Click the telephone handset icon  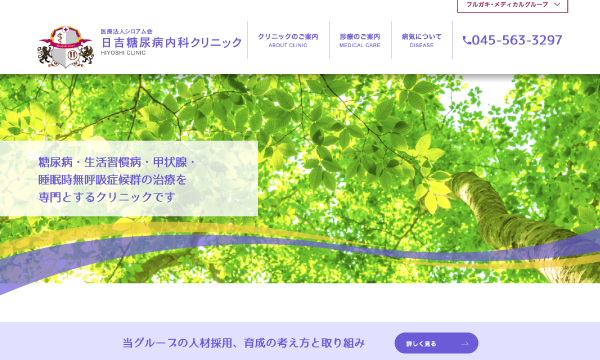pos(466,41)
